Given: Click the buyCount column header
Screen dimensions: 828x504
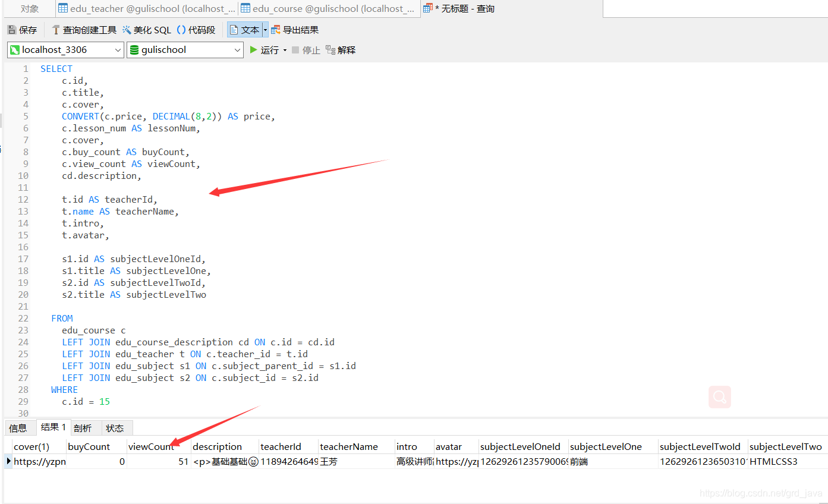Looking at the screenshot, I should pos(96,446).
